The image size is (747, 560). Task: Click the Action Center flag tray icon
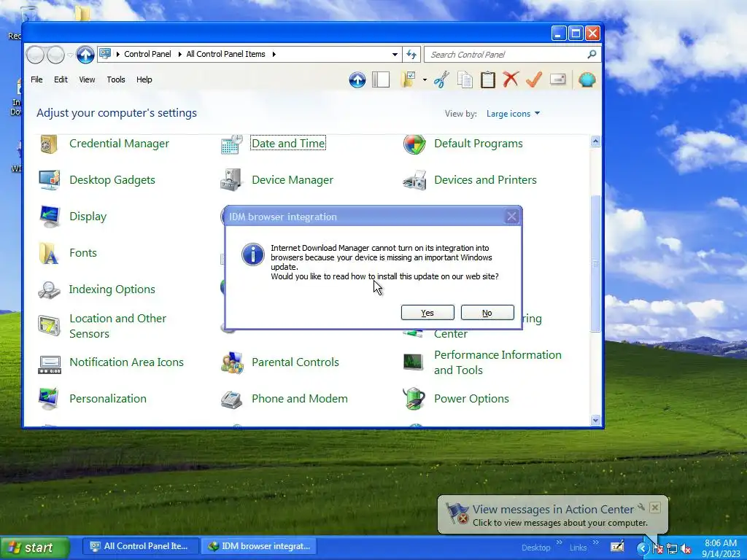tap(658, 548)
